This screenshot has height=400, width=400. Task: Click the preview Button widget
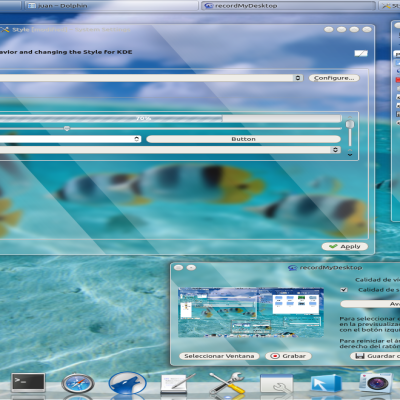(244, 139)
